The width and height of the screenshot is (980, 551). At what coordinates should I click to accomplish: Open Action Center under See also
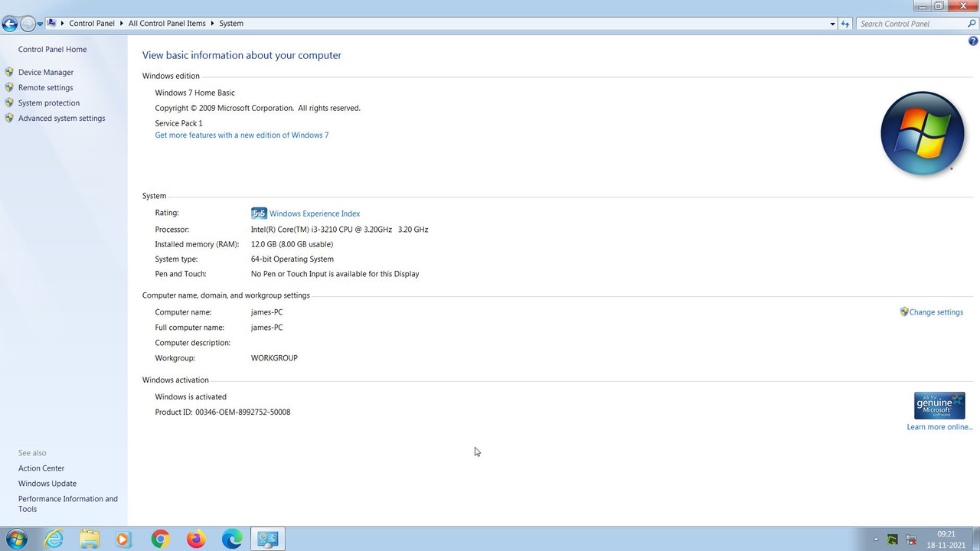pyautogui.click(x=41, y=468)
